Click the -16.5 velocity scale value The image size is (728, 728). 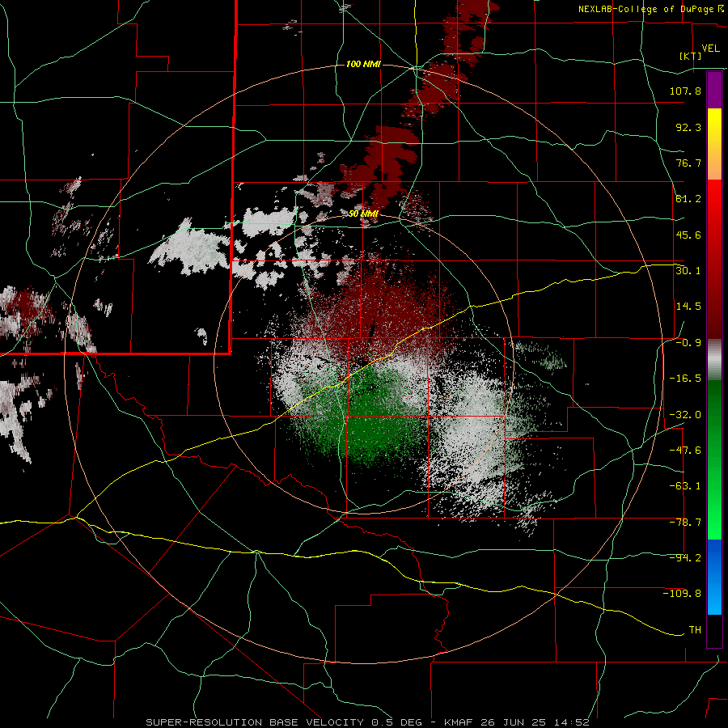[x=685, y=379]
